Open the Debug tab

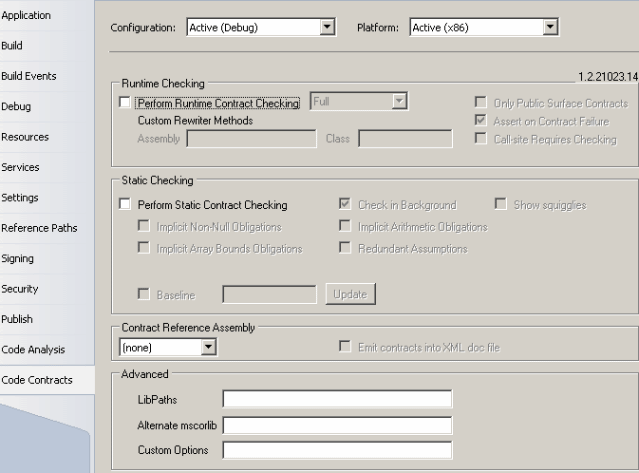[16, 106]
